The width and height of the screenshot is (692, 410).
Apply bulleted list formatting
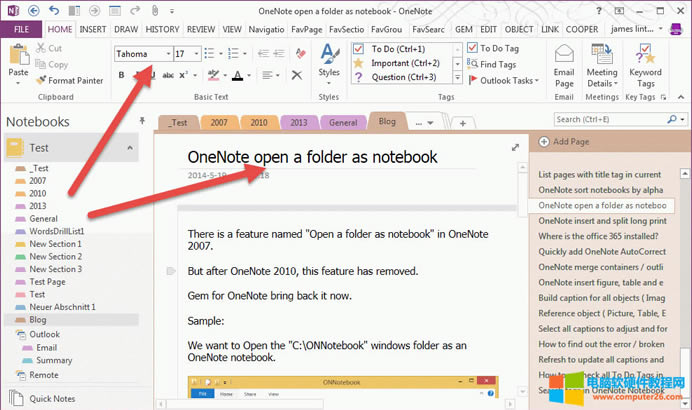[x=209, y=53]
